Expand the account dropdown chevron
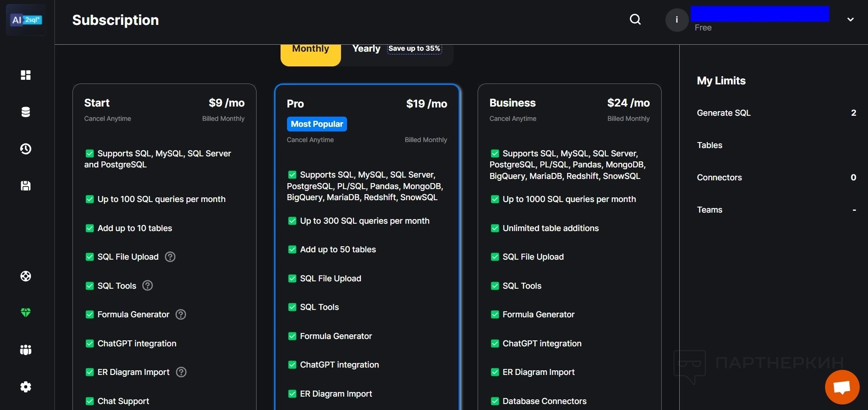Viewport: 868px width, 410px height. 850,19
